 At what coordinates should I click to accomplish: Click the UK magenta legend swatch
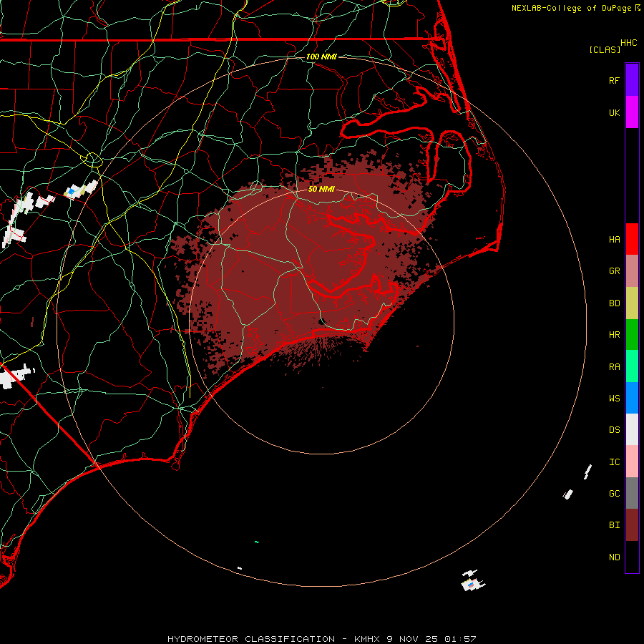pyautogui.click(x=632, y=112)
